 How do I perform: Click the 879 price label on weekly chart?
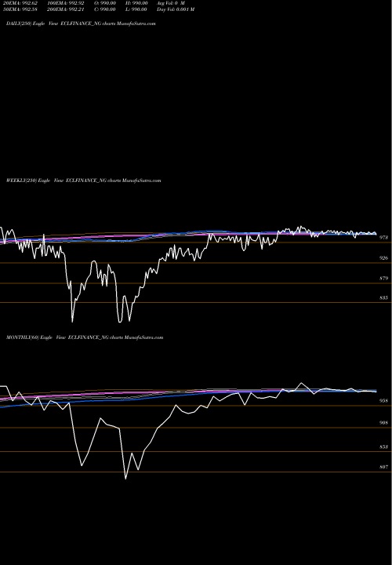coord(383,279)
